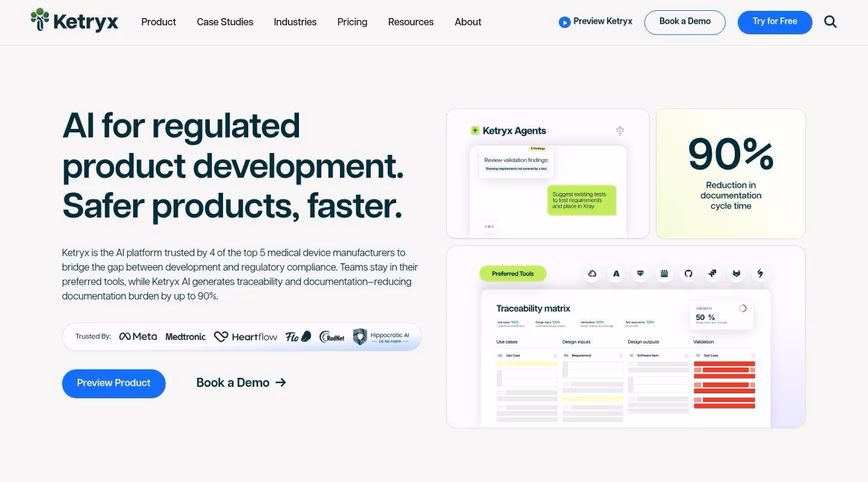Click the Hippocratic AI logo
This screenshot has height=482, width=868.
tap(381, 336)
